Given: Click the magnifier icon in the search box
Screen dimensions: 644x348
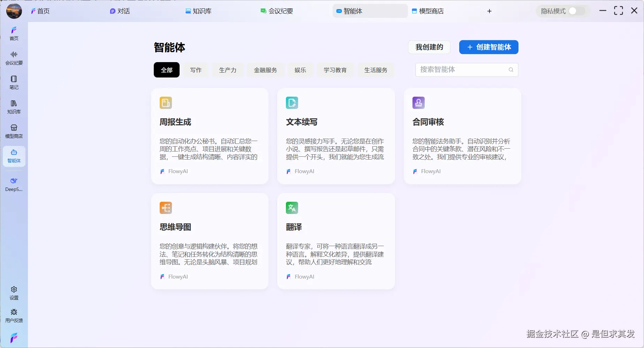Looking at the screenshot, I should click(x=511, y=70).
